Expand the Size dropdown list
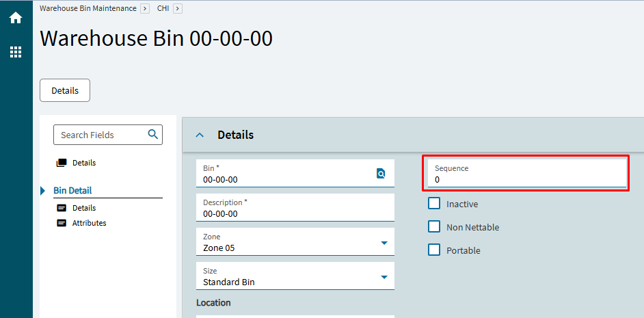This screenshot has height=318, width=644. tap(384, 277)
